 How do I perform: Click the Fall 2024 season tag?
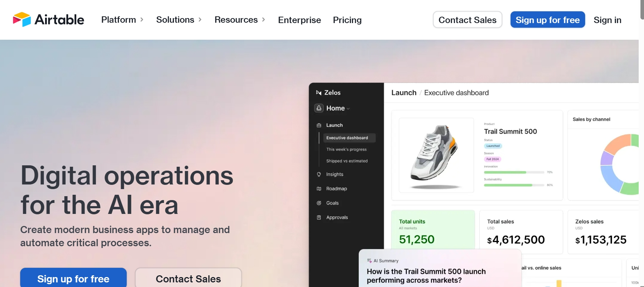pos(492,159)
